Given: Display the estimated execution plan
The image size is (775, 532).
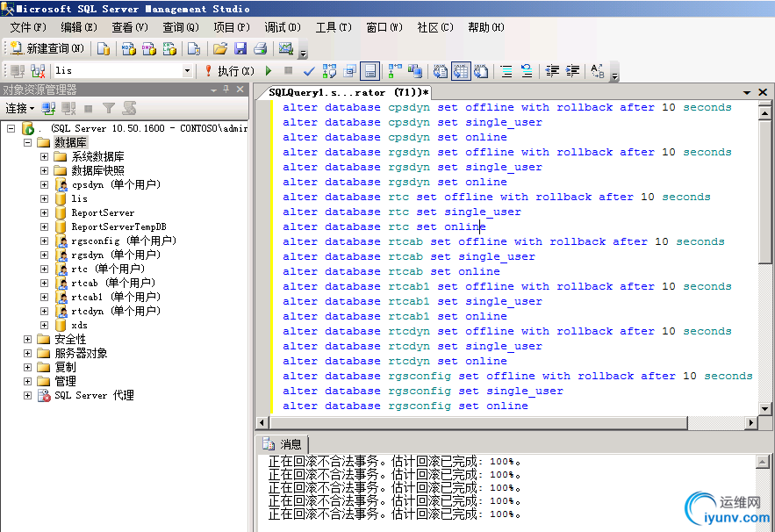Looking at the screenshot, I should [329, 71].
